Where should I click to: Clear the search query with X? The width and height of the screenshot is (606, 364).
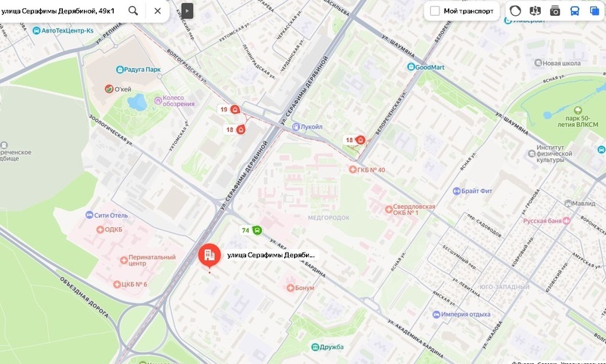point(158,11)
